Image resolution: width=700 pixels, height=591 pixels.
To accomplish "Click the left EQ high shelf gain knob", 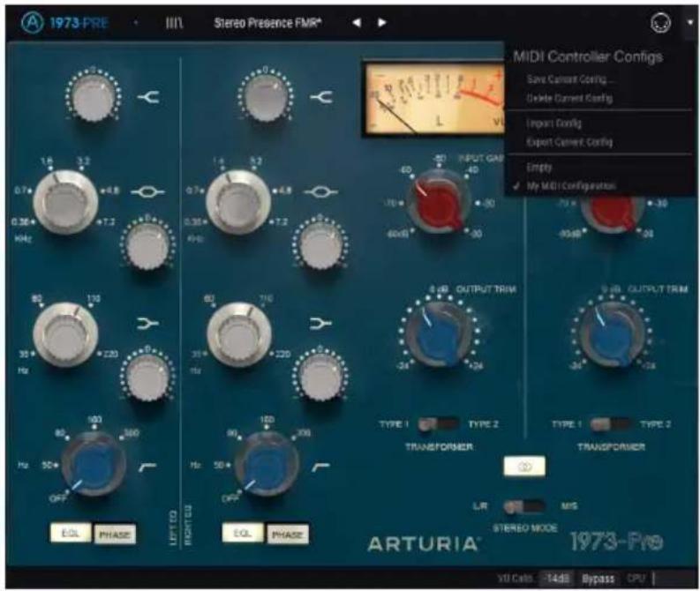I will tap(93, 97).
